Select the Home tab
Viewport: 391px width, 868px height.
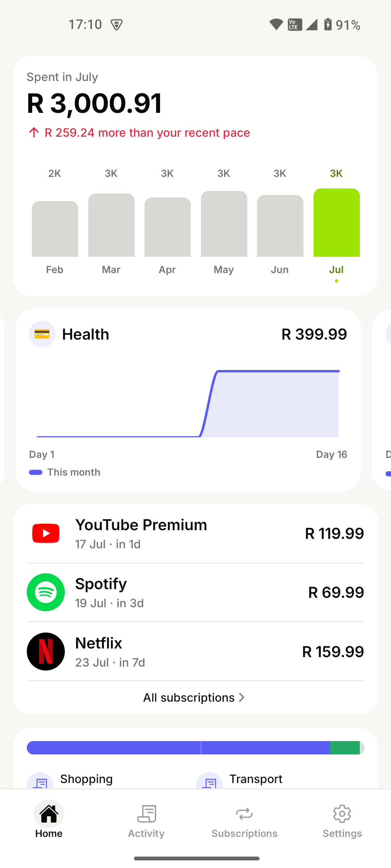point(49,819)
